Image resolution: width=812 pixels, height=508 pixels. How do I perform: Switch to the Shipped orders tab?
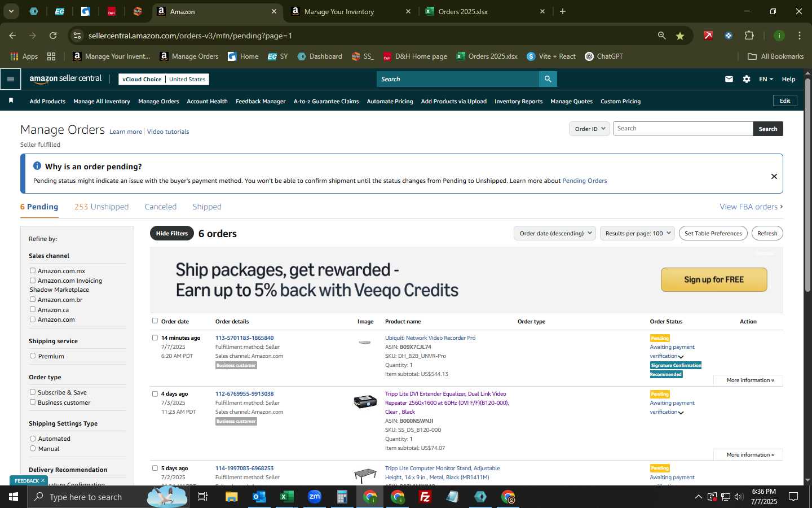pos(207,207)
